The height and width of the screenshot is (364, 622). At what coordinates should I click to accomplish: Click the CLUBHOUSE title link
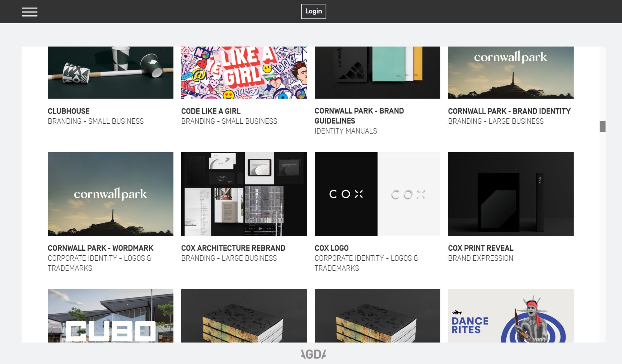pos(68,111)
